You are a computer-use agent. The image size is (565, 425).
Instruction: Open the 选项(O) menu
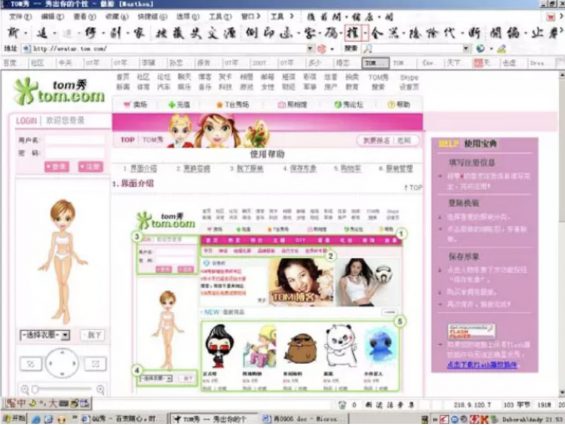point(187,17)
